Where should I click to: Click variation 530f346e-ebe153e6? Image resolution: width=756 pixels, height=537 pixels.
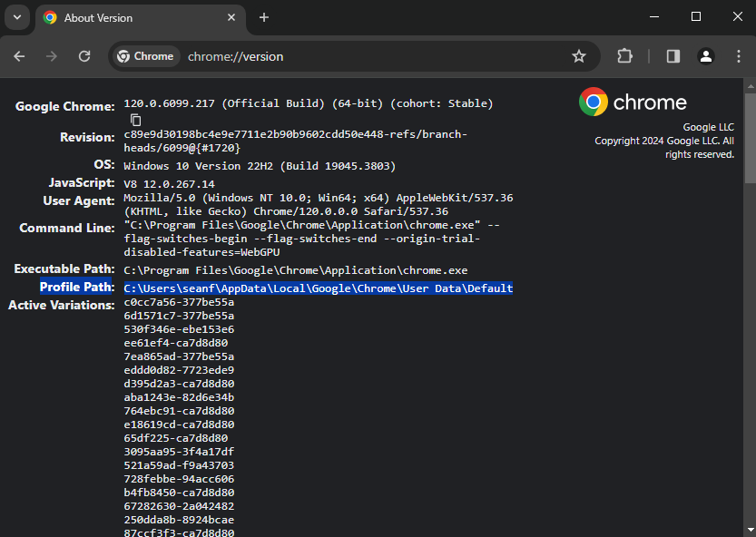point(179,329)
